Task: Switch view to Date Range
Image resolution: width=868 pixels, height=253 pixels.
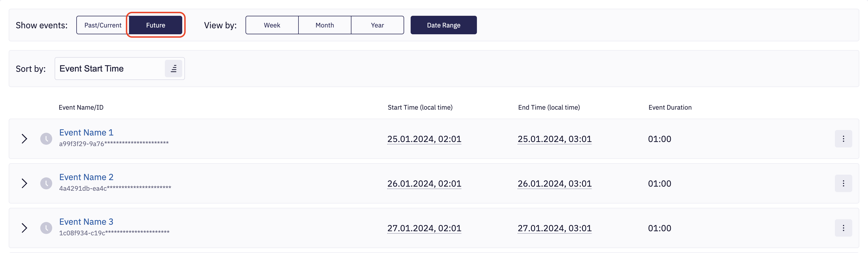Action: coord(443,25)
